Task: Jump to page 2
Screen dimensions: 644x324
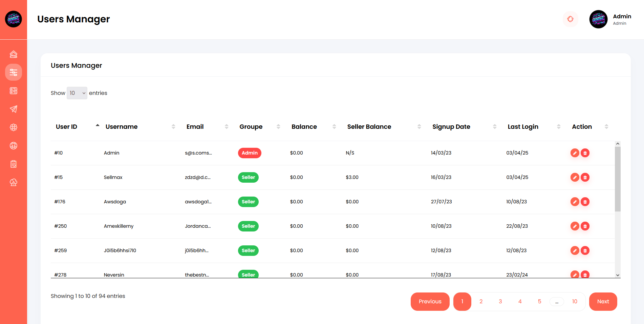Action: pos(481,302)
